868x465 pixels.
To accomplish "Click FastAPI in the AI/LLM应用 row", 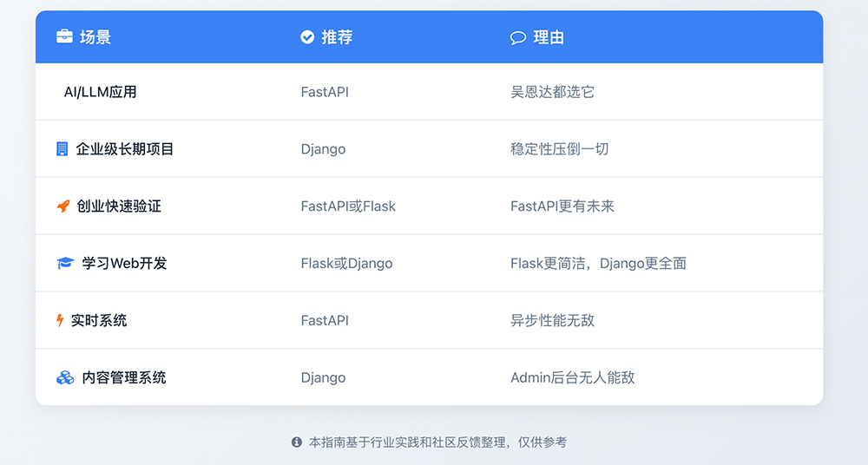I will tap(325, 92).
